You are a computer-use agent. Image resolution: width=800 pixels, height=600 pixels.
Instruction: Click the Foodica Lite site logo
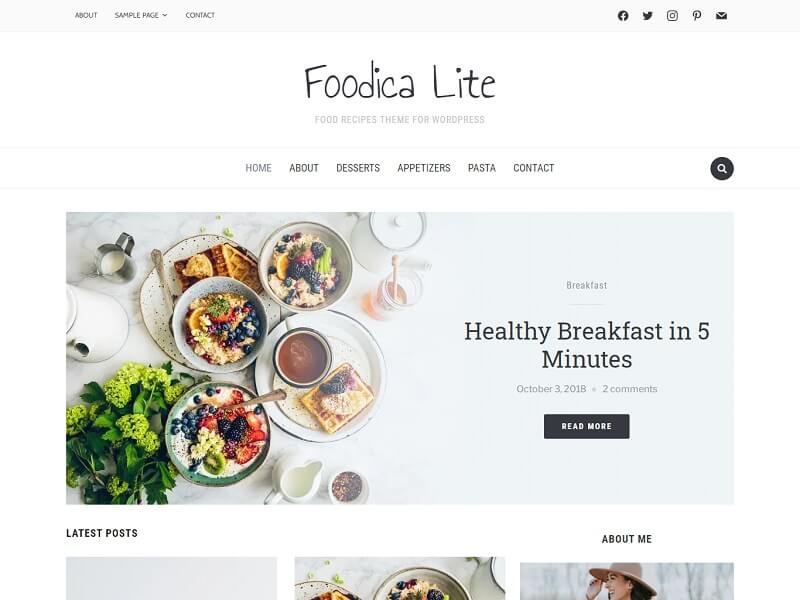click(x=400, y=82)
